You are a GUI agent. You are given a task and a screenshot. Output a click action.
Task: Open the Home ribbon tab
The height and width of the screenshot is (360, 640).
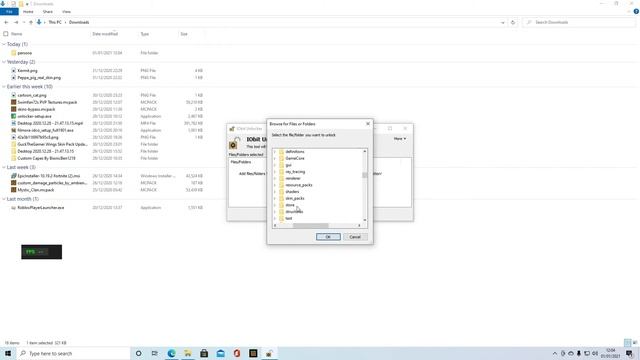[28, 12]
